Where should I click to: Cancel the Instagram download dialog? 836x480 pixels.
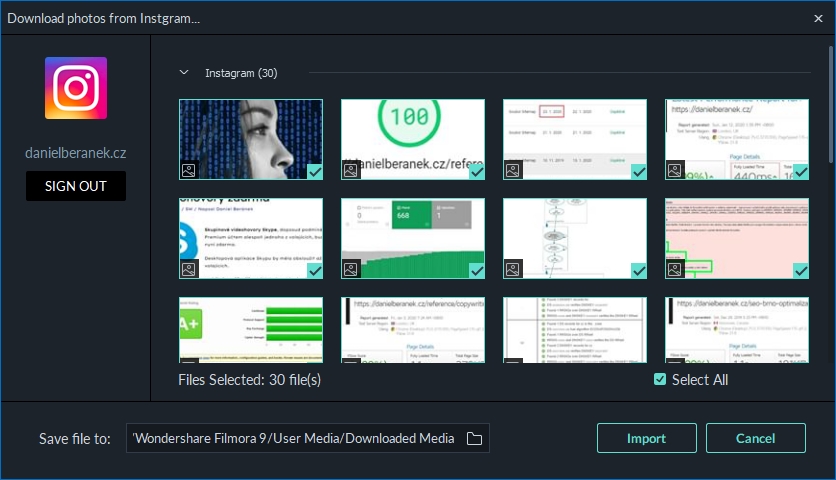[x=755, y=438]
